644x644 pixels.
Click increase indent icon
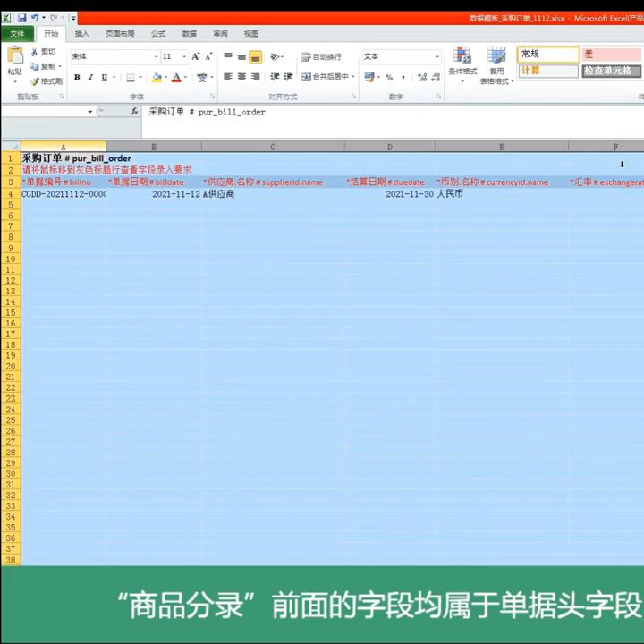288,76
